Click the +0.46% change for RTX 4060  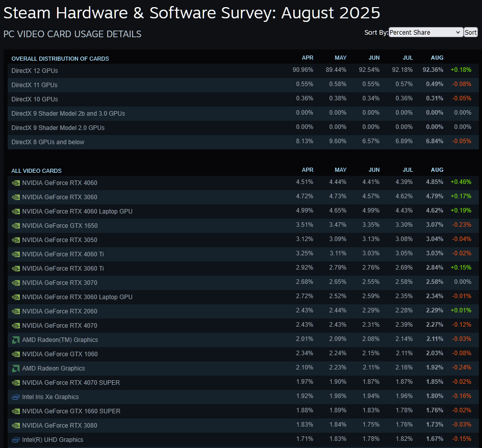(x=461, y=182)
